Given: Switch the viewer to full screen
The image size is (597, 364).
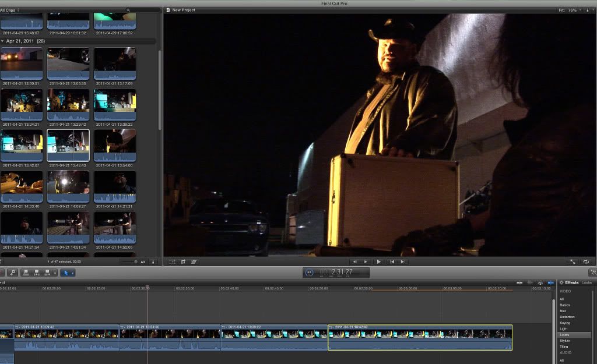Looking at the screenshot, I should [573, 261].
